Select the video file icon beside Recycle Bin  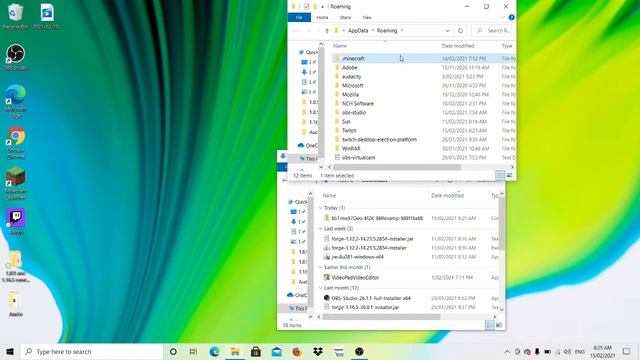[47, 16]
